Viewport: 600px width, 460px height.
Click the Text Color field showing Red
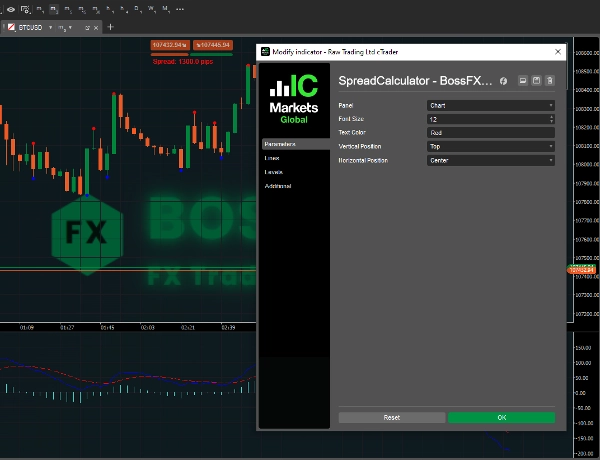coord(491,133)
